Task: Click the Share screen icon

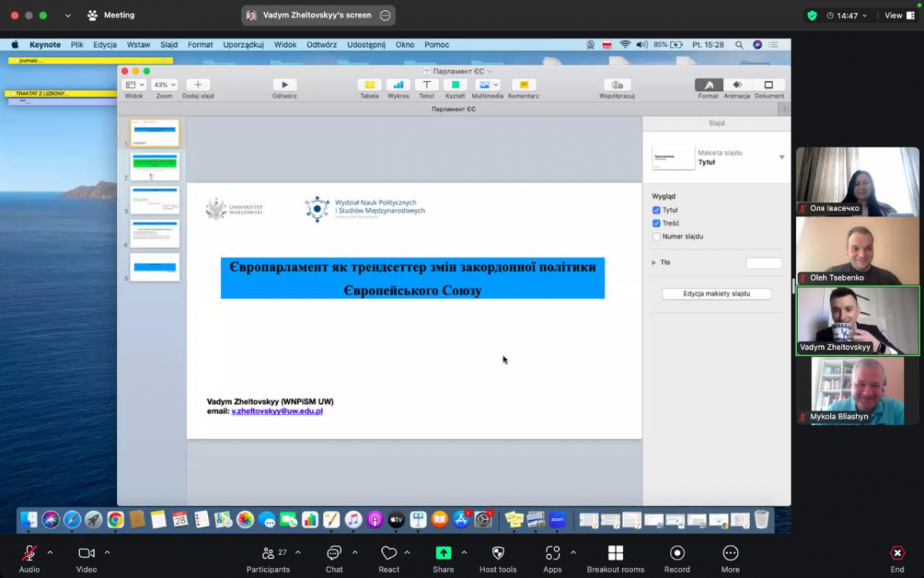Action: click(x=443, y=553)
